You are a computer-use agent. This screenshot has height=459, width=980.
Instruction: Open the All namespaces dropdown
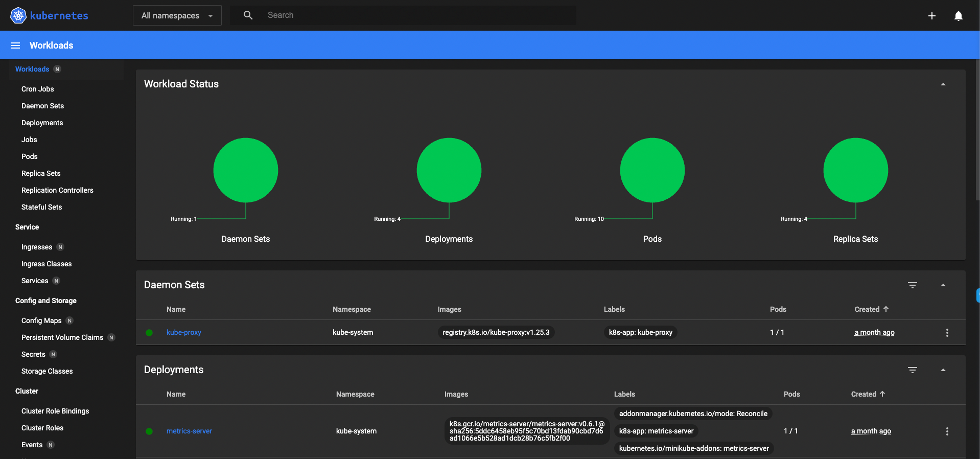(177, 15)
